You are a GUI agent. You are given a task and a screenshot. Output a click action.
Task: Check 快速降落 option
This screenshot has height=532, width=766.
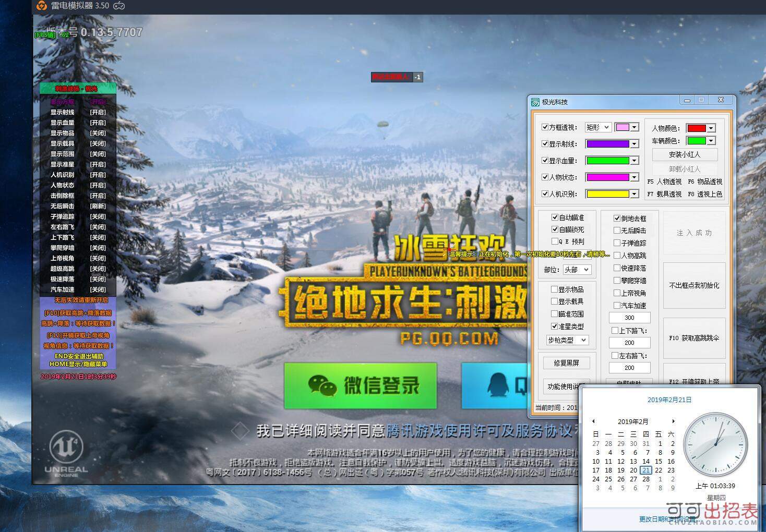point(617,268)
